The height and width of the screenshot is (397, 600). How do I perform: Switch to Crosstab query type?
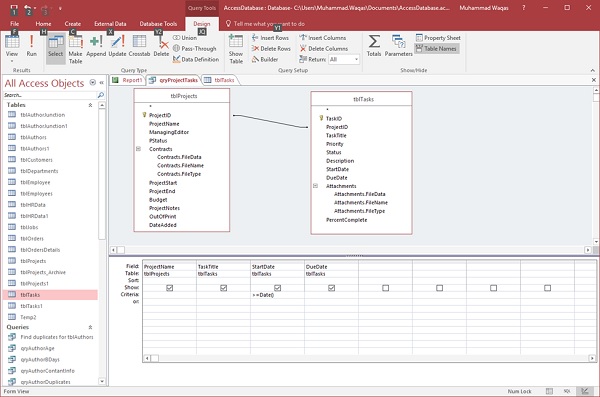pos(139,46)
